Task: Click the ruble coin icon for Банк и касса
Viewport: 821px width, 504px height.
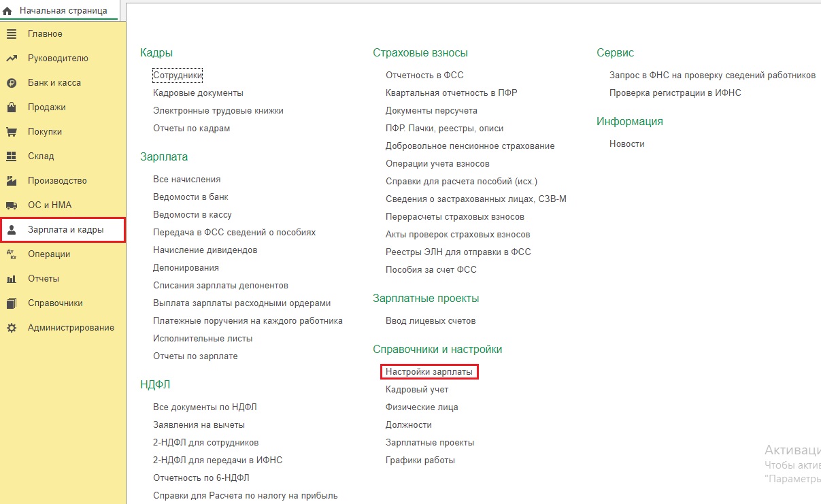Action: click(x=11, y=83)
